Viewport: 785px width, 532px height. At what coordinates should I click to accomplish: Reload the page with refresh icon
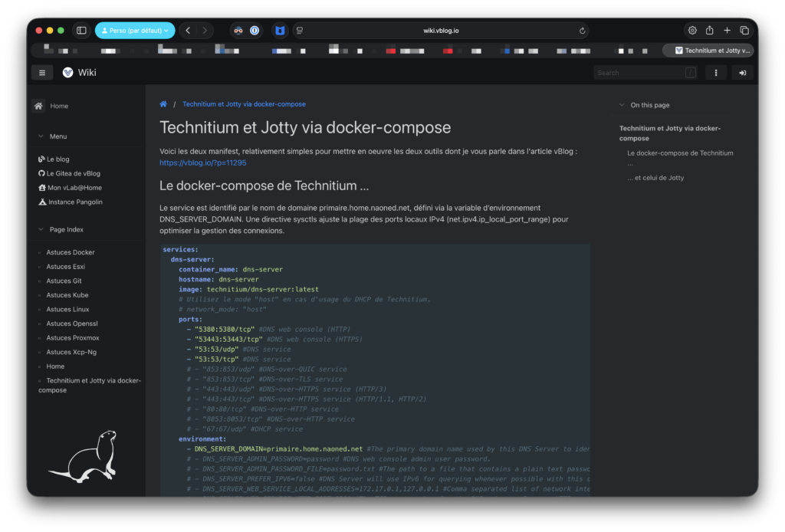(x=582, y=31)
